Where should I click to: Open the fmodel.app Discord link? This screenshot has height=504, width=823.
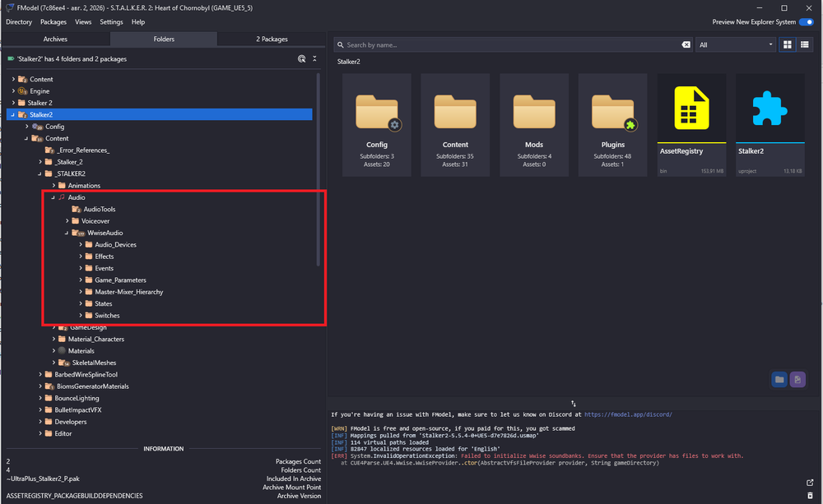coord(628,414)
